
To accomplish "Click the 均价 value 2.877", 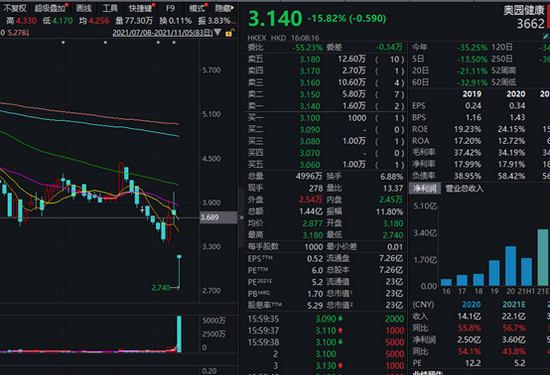I will click(312, 223).
